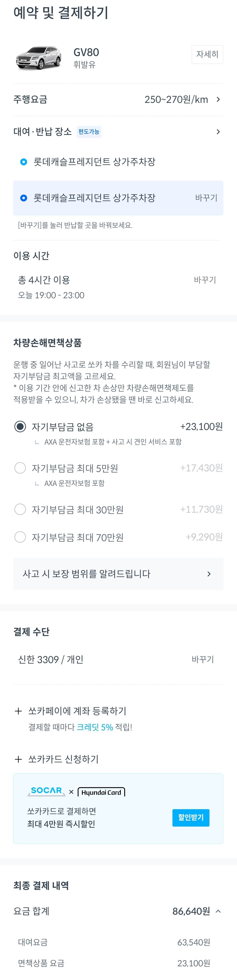The image size is (237, 980).
Task: Select pickup location 롯데캐슬프레지던트 radio marker
Action: [24, 162]
